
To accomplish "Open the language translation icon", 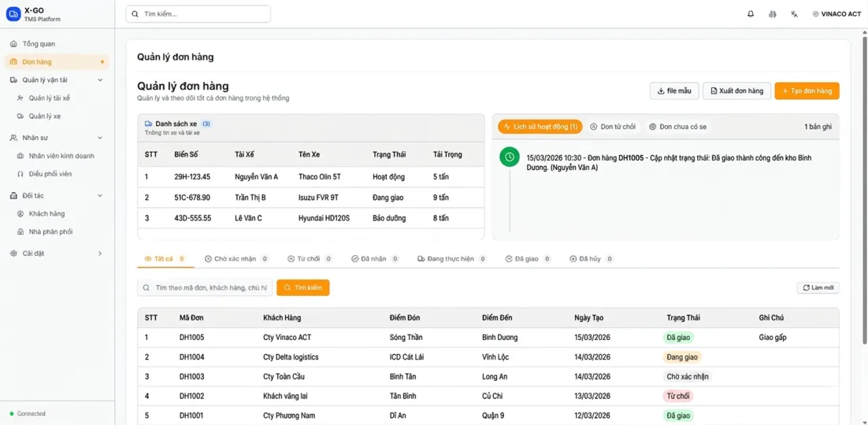I will (794, 14).
